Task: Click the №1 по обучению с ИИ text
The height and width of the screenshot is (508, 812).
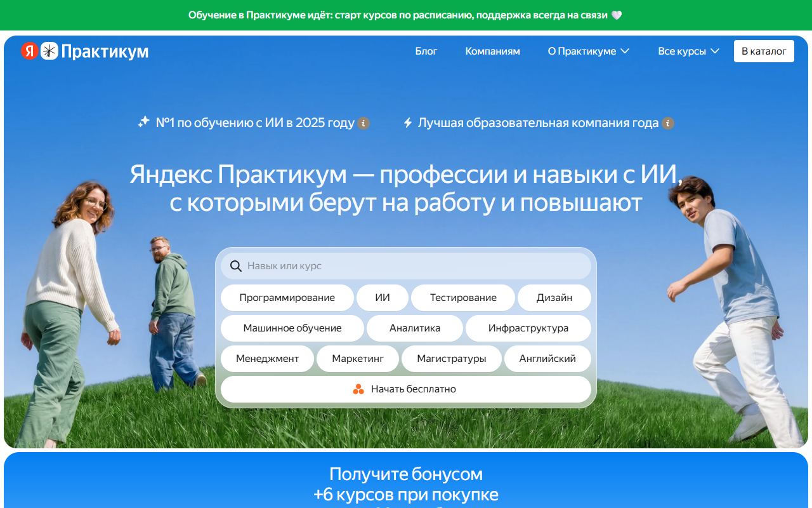Action: pos(255,123)
